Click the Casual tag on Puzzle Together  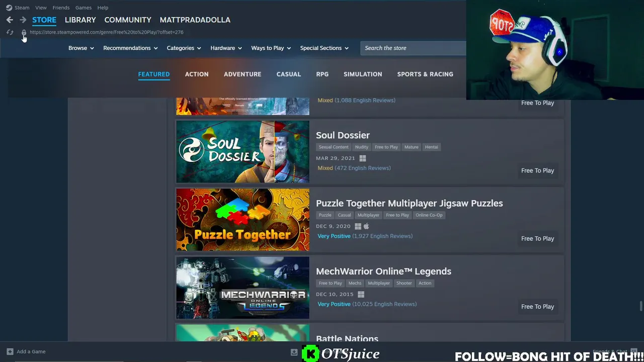[344, 215]
